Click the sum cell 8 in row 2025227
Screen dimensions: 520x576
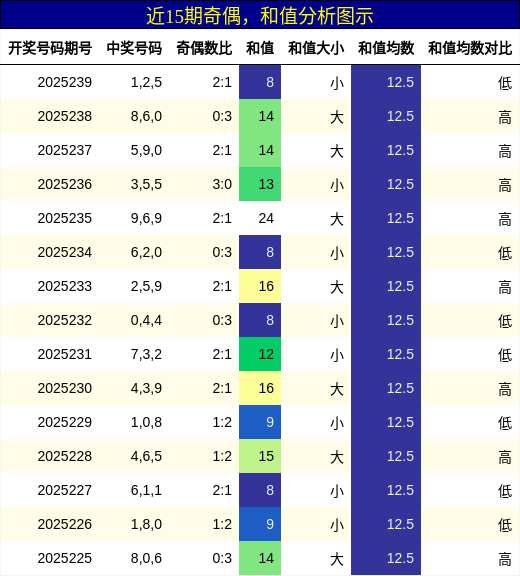260,490
